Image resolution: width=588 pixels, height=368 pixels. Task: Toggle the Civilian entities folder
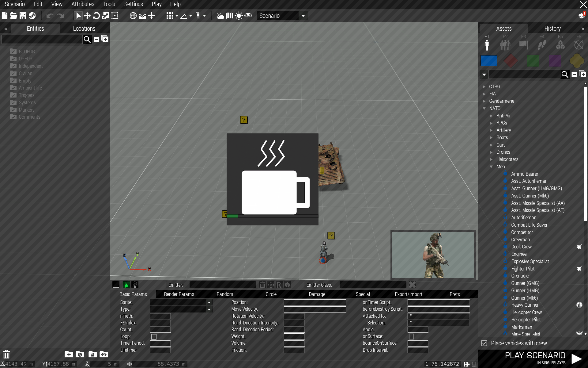coord(13,73)
